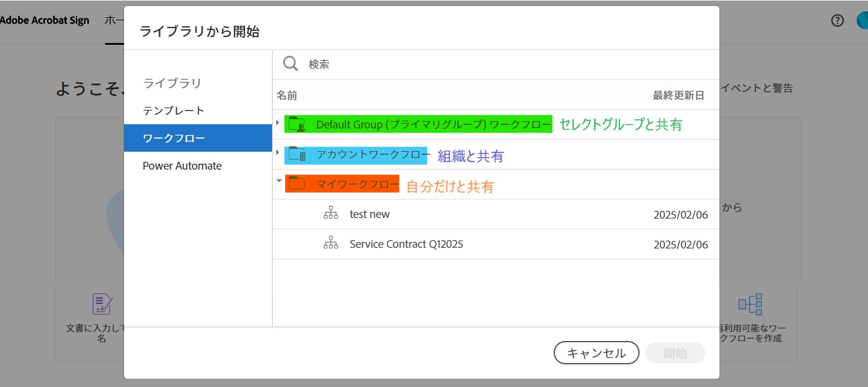The image size is (868, 387).
Task: Click イベントと警告 behind the dialog
Action: 757,88
